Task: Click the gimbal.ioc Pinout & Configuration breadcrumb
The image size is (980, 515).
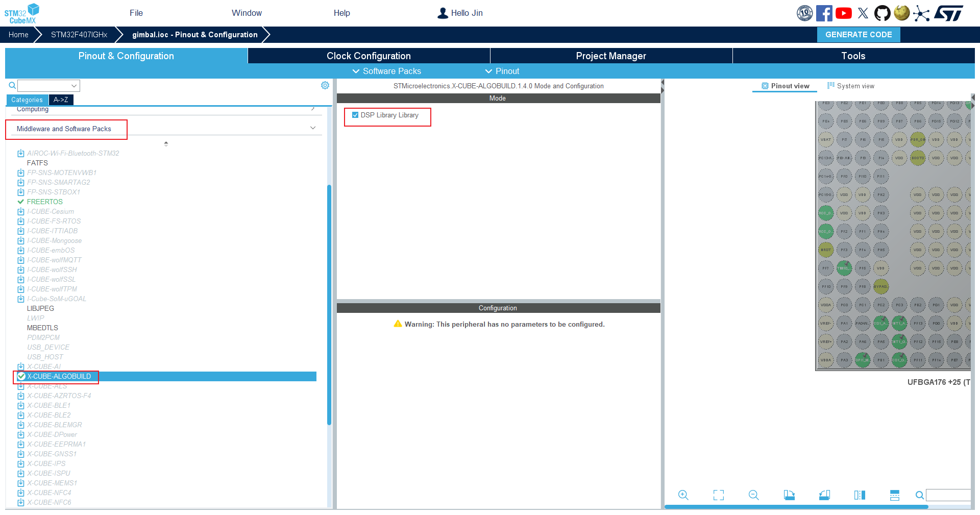Action: click(x=195, y=35)
